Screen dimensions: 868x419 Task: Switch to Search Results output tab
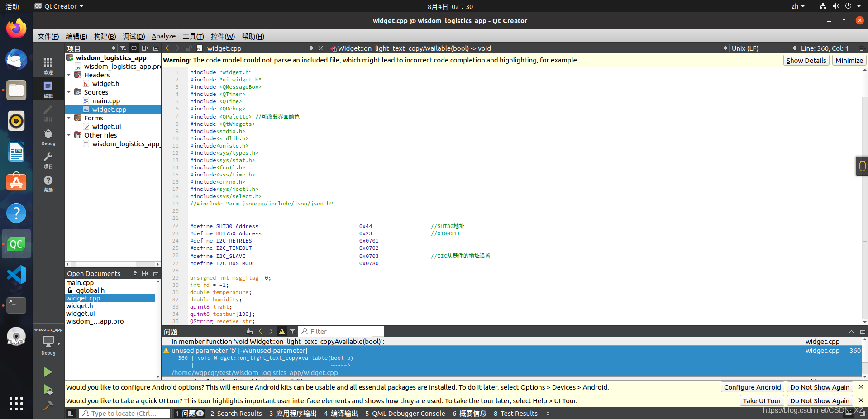pyautogui.click(x=236, y=413)
